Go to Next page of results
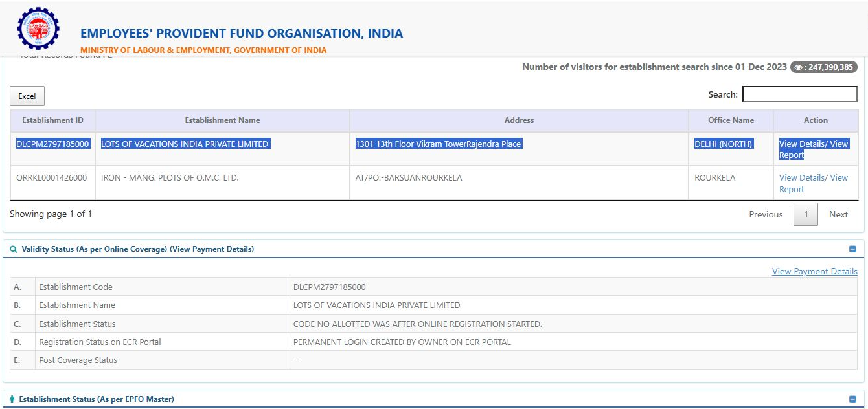The height and width of the screenshot is (409, 868). [x=838, y=214]
